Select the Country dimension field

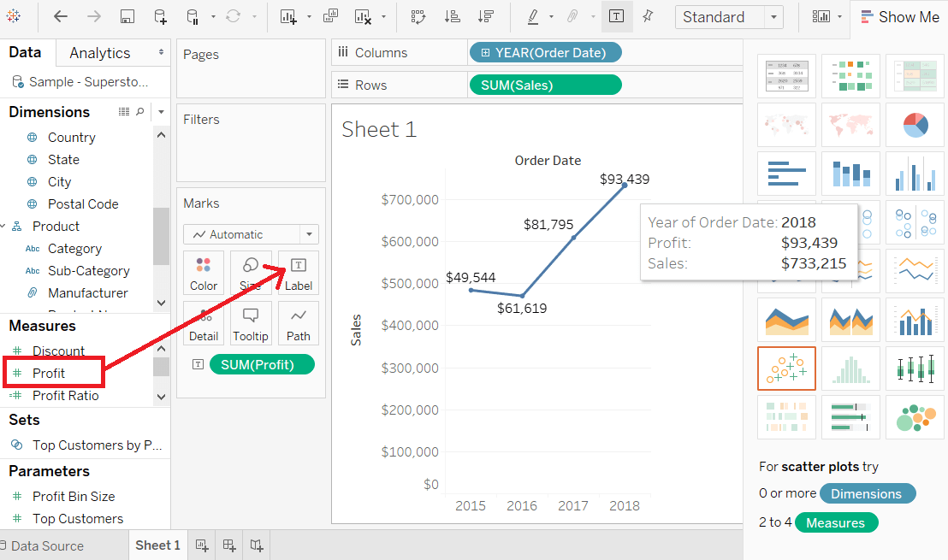pyautogui.click(x=71, y=137)
